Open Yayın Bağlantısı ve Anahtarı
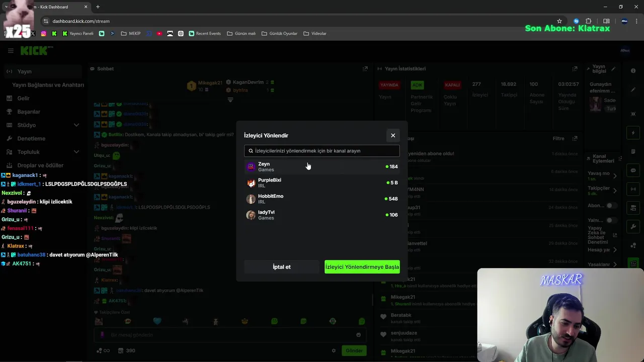This screenshot has width=644, height=362. coord(48,85)
